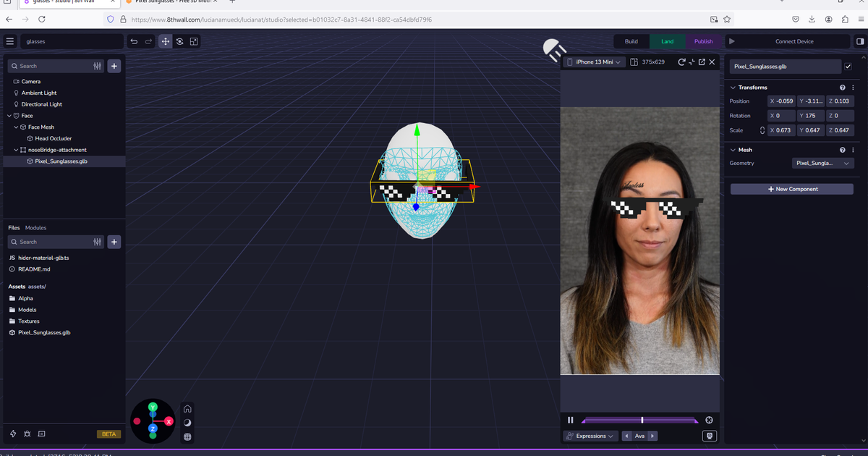868x456 pixels.
Task: Collapse the Transforms section in the inspector
Action: (x=733, y=87)
